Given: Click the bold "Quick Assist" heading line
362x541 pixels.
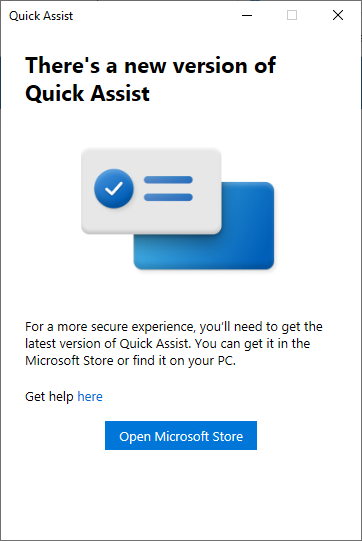Looking at the screenshot, I should (x=88, y=94).
